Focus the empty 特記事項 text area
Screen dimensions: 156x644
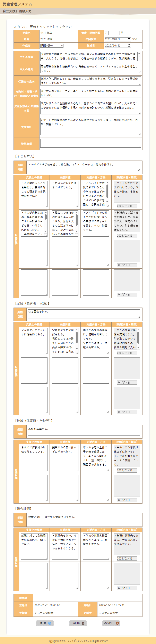(90, 143)
